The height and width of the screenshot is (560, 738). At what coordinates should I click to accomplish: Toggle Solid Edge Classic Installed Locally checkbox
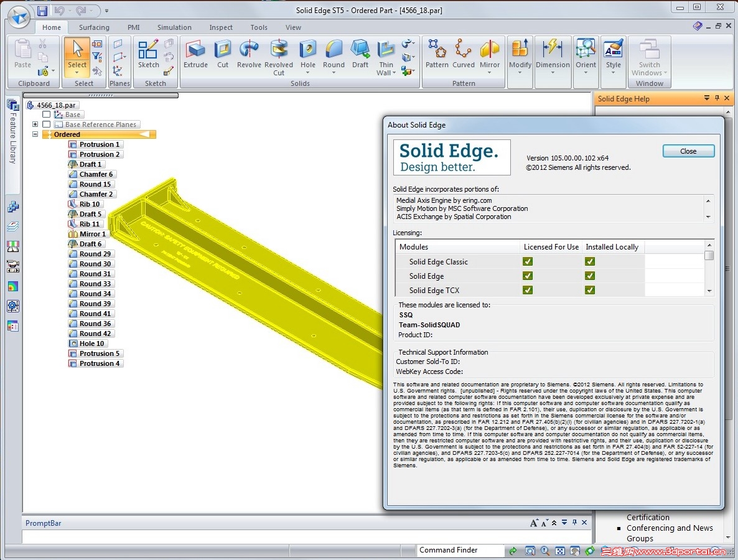[590, 261]
